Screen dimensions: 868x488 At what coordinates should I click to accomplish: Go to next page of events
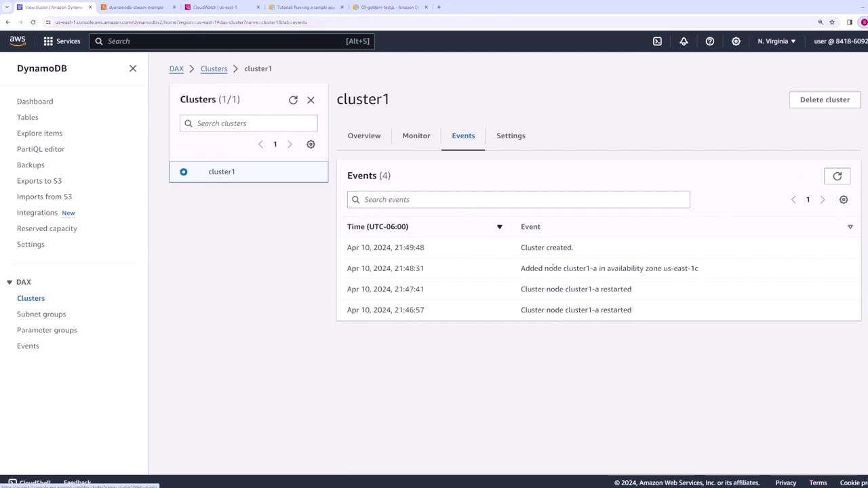[x=823, y=200]
